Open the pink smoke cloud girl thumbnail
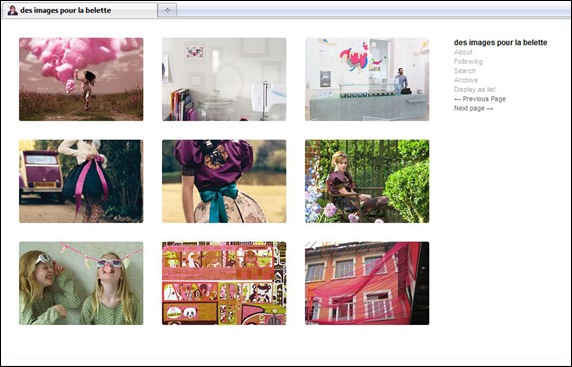Viewport: 572px width, 367px height. (81, 79)
